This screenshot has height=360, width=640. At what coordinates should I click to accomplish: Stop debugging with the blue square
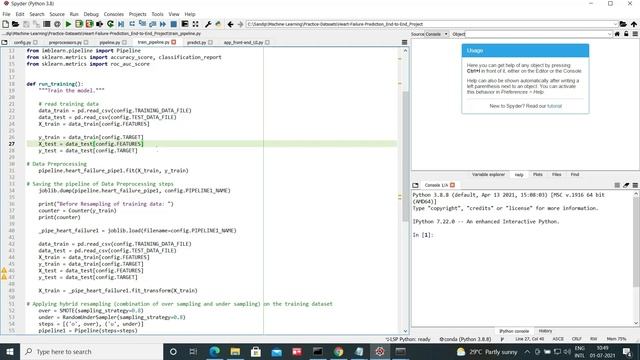pyautogui.click(x=173, y=24)
